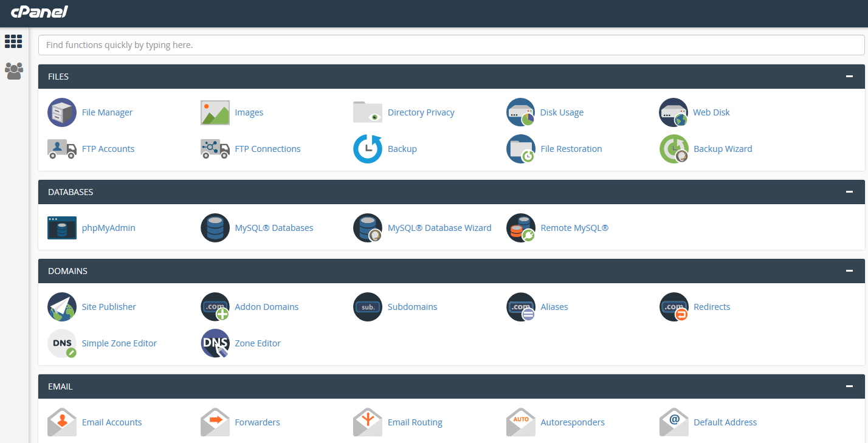Viewport: 868px width, 443px height.
Task: Collapse the EMAIL section
Action: (849, 386)
